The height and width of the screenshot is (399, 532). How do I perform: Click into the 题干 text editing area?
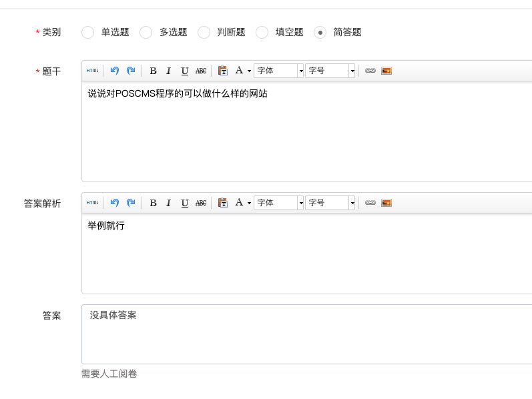coord(306,131)
